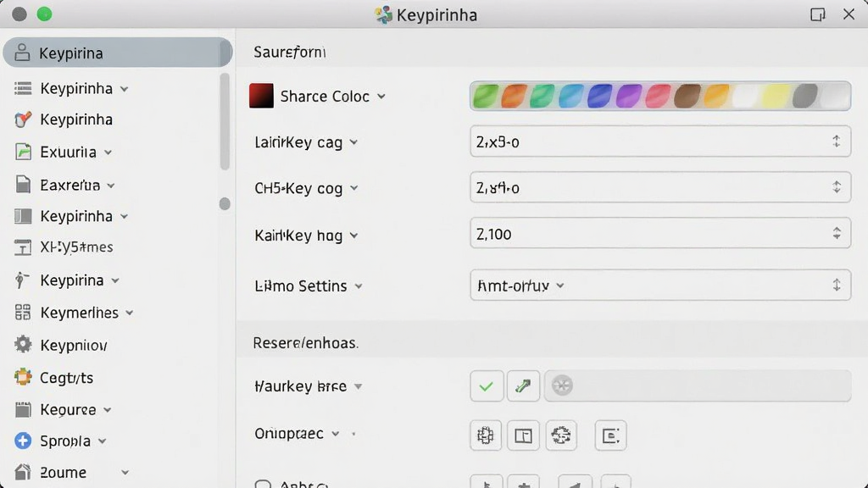Viewport: 868px width, 488px height.
Task: Expand the Spropla sidebar chevron
Action: [103, 441]
